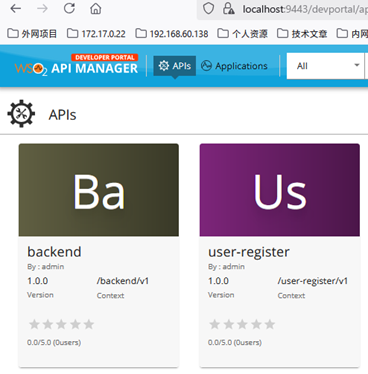Open the backend API thumbnail Ba
Viewport: 368px width, 374px height.
point(99,190)
